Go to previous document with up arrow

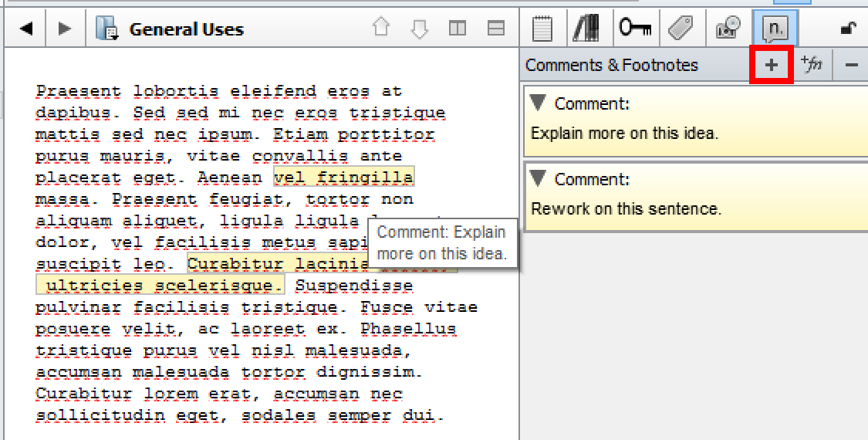[x=381, y=29]
